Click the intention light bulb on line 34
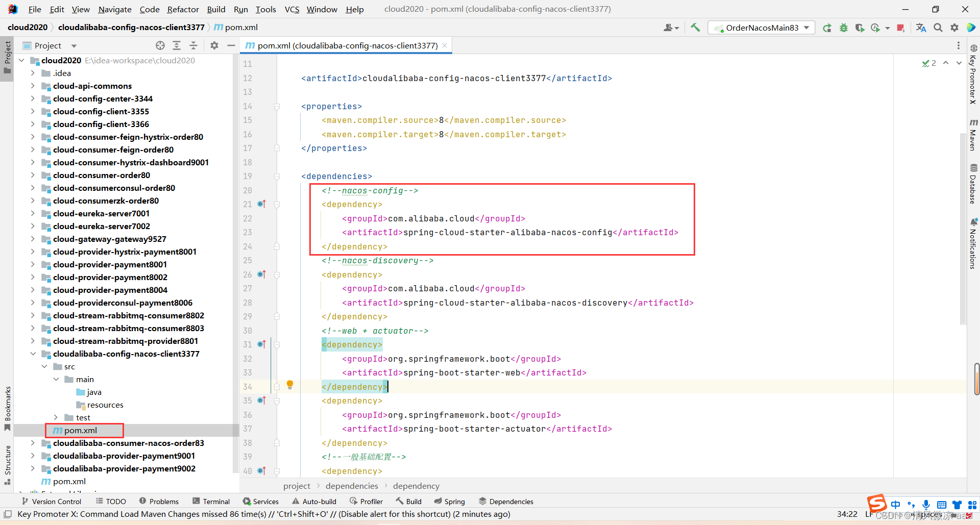This screenshot has height=525, width=980. [290, 385]
